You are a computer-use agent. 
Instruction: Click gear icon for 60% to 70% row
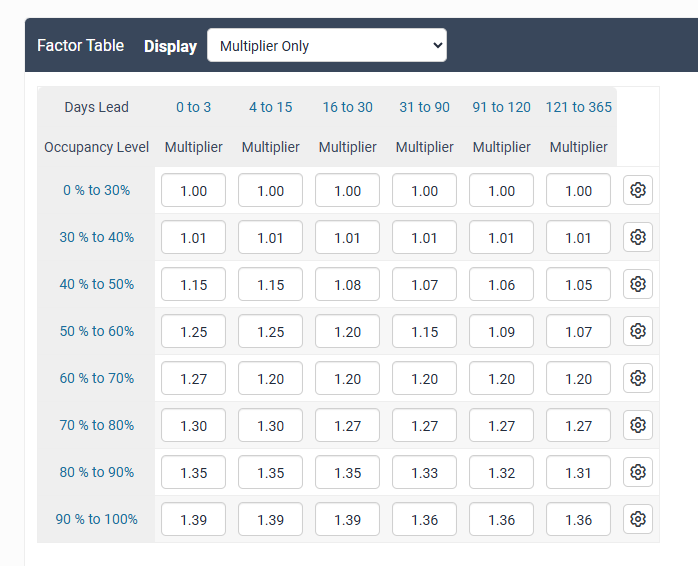[x=638, y=378]
